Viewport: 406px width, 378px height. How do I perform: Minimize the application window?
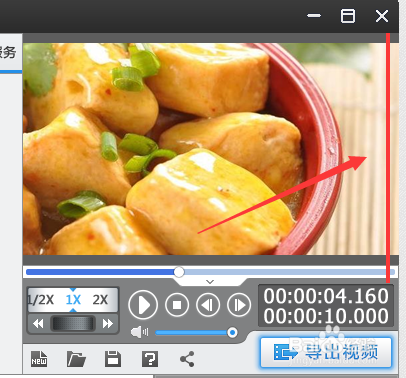click(314, 16)
